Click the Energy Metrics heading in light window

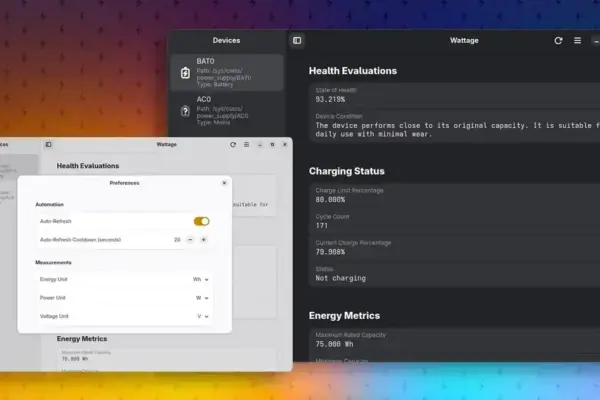coord(82,339)
